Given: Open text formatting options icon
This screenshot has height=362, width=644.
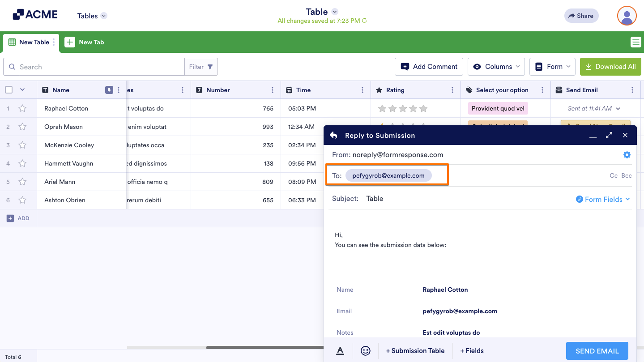Looking at the screenshot, I should click(340, 351).
